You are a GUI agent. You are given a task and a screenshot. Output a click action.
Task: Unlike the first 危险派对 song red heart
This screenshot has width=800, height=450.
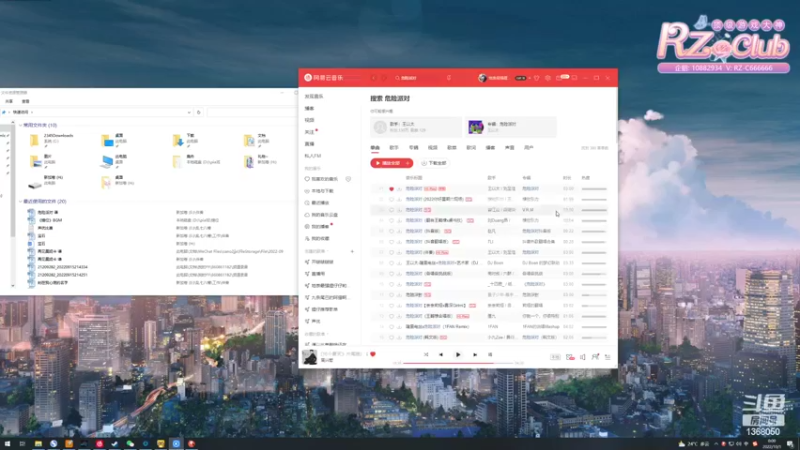coord(391,189)
